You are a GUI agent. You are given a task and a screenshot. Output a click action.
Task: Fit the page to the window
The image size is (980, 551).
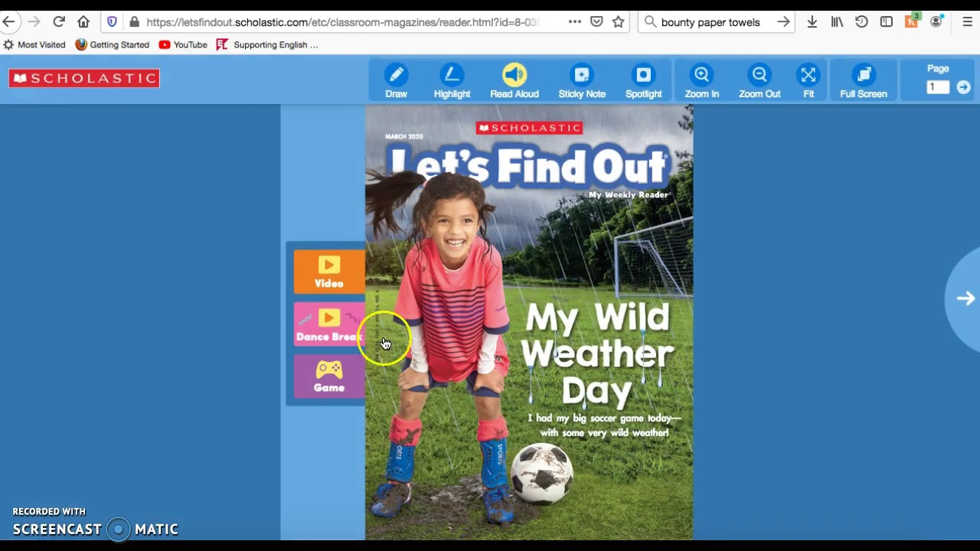(x=808, y=80)
